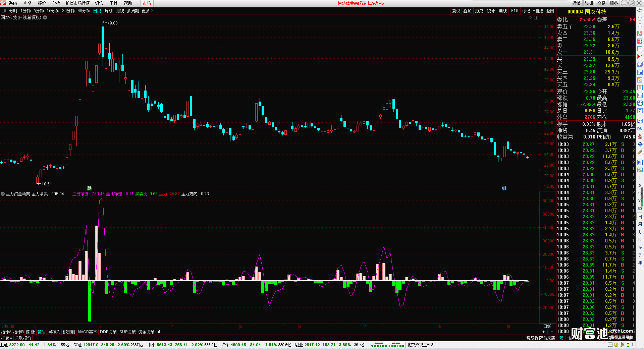Click the colored grid list sidebar icon

[x=640, y=41]
